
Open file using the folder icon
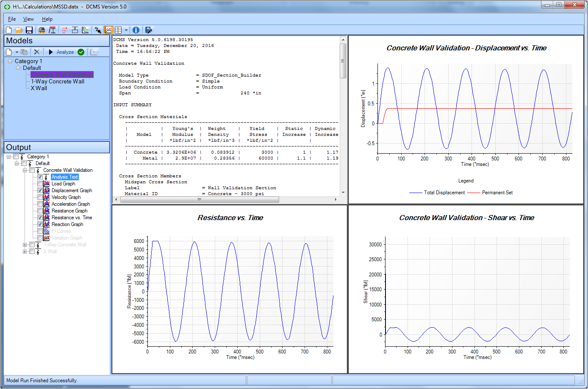click(19, 30)
